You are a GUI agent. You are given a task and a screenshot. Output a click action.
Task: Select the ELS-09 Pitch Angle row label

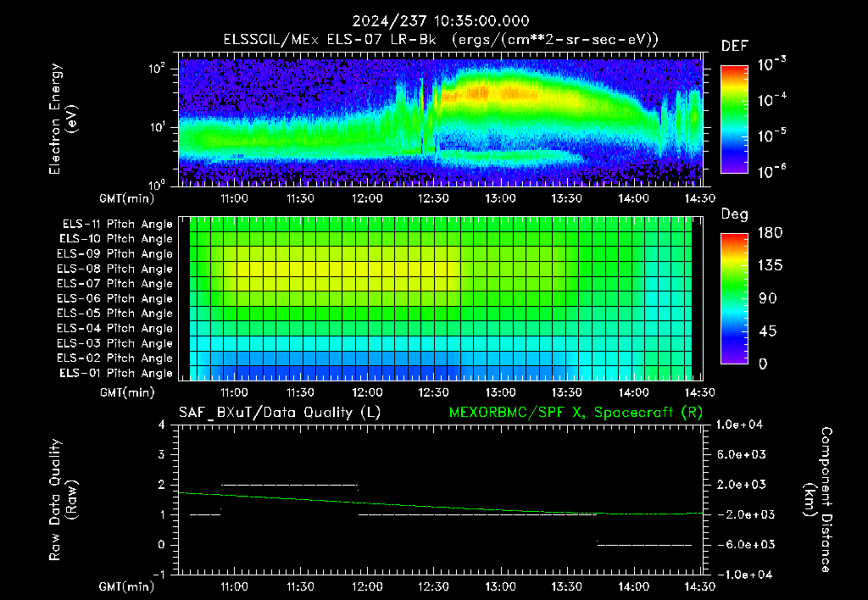115,254
